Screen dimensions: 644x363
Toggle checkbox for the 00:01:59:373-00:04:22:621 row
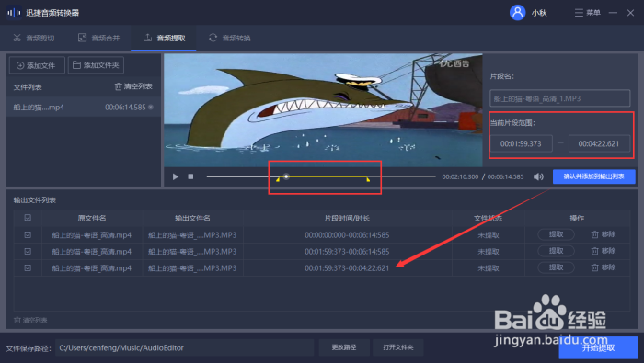(x=28, y=267)
